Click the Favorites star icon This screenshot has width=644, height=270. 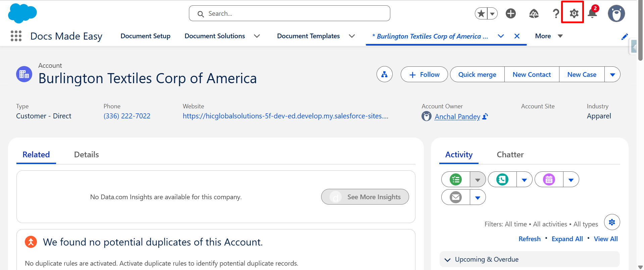[481, 13]
